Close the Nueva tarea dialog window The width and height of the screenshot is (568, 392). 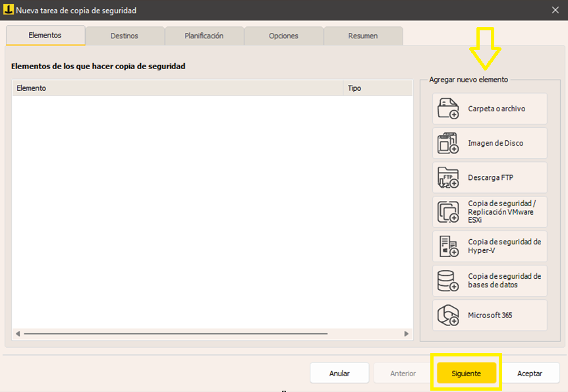point(555,10)
